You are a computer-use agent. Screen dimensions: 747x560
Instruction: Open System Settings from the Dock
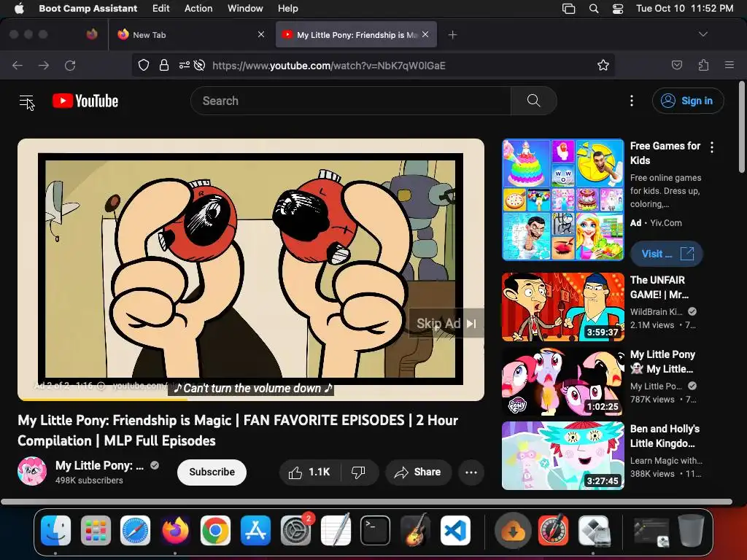coord(295,530)
